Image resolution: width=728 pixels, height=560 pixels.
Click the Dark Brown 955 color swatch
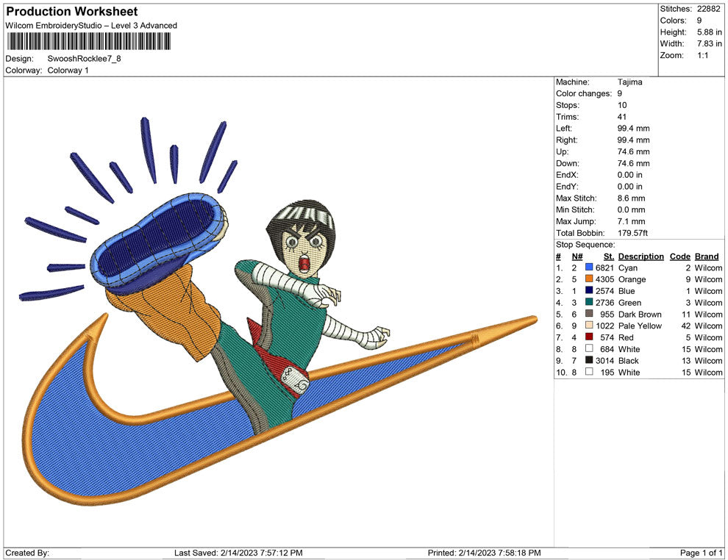click(589, 314)
